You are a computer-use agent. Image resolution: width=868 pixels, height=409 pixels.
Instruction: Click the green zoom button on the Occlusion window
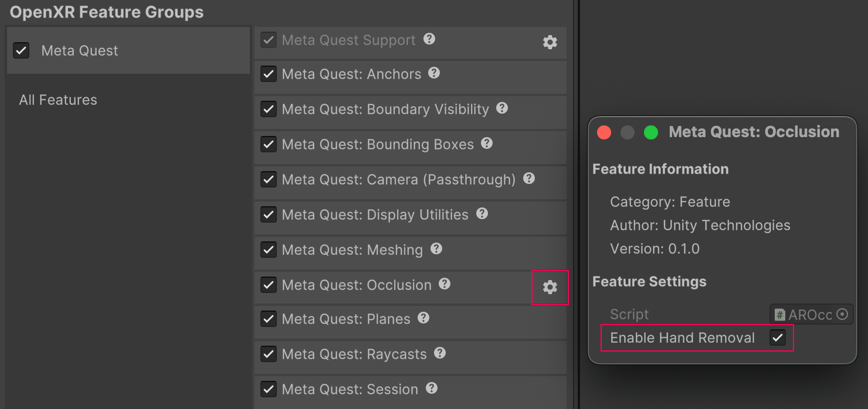tap(651, 132)
